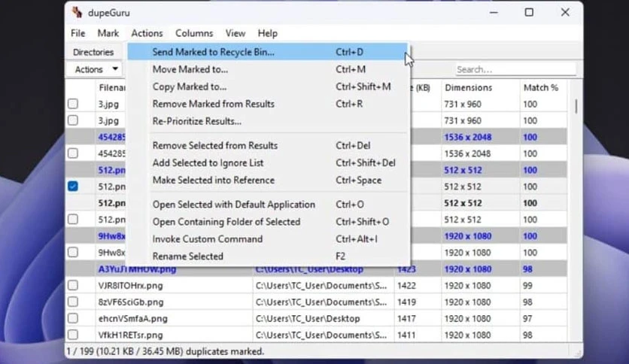The height and width of the screenshot is (364, 629).
Task: Choose Make Selected into Reference
Action: [x=267, y=180]
